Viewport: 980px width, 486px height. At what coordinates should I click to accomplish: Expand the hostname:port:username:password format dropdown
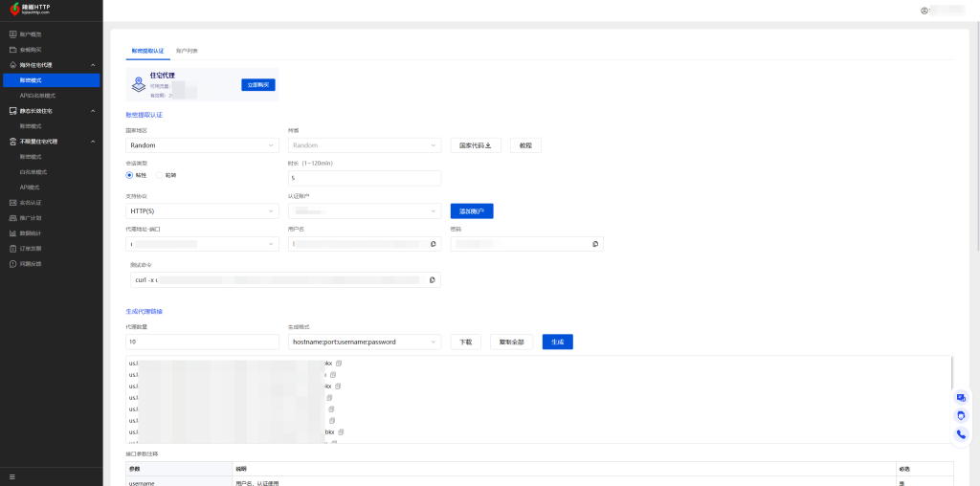pyautogui.click(x=364, y=342)
